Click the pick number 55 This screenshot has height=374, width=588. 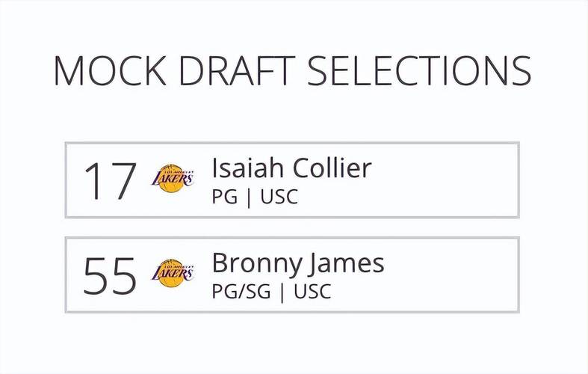tap(110, 275)
